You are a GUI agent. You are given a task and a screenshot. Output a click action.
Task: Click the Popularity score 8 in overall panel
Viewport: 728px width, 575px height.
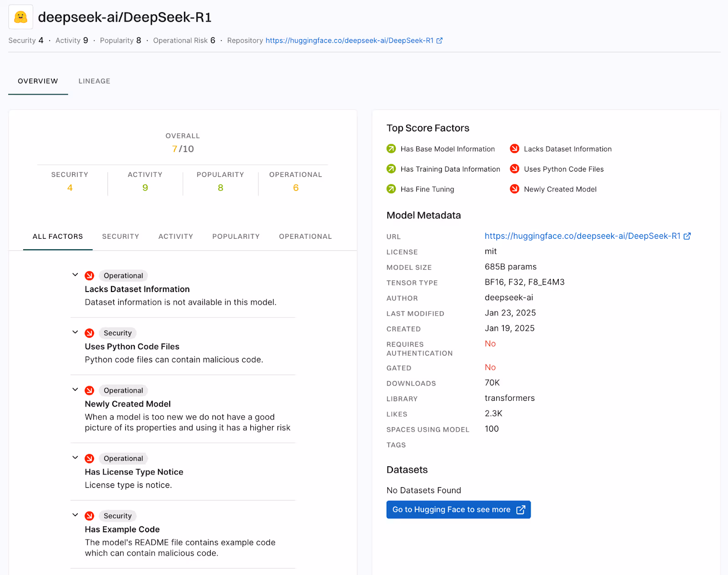[x=221, y=188]
